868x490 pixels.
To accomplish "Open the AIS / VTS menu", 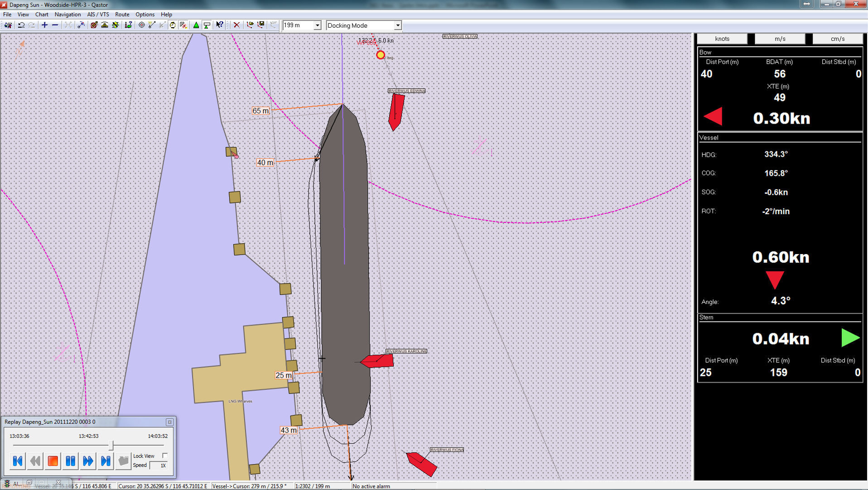I will [x=97, y=14].
